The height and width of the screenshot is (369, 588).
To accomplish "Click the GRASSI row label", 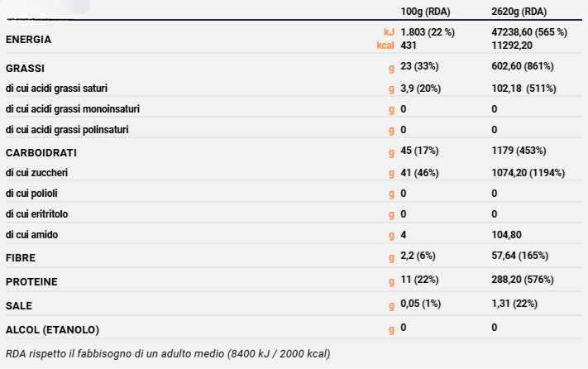I will coord(25,67).
